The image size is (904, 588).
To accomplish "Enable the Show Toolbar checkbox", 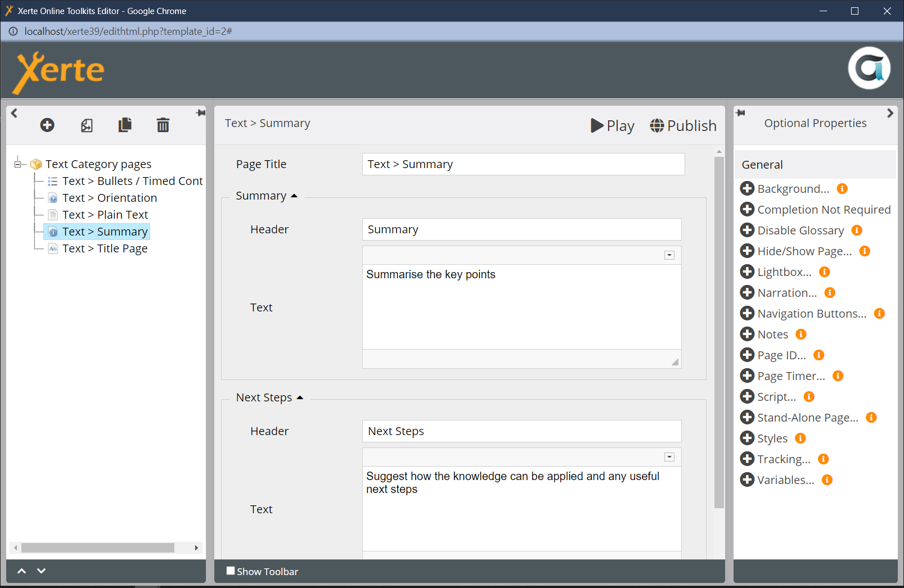I will tap(231, 571).
